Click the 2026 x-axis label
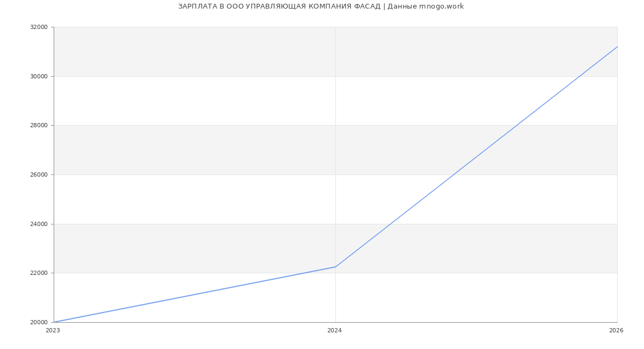Viewport: 644px width, 349px height. [616, 331]
